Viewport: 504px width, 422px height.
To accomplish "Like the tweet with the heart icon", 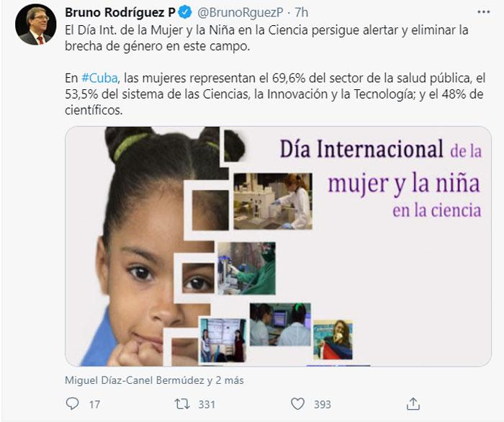I will click(297, 404).
